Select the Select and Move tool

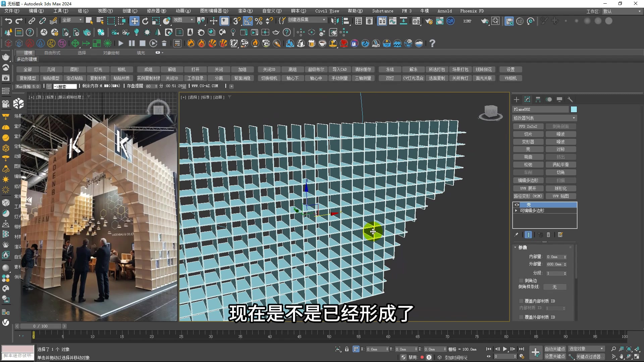(135, 21)
